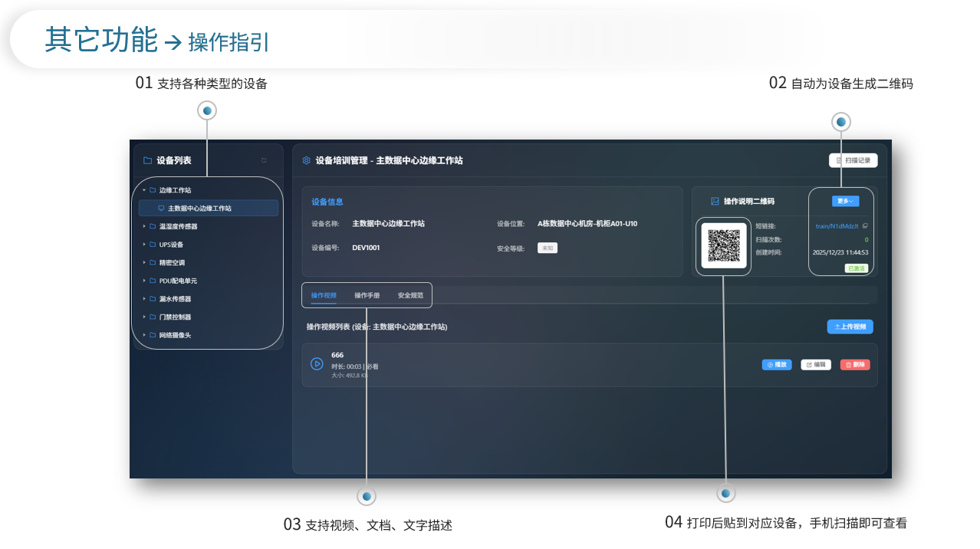Expand the 温湿度传感器 folder arrow
Viewport: 980px width, 549px height.
tap(143, 226)
